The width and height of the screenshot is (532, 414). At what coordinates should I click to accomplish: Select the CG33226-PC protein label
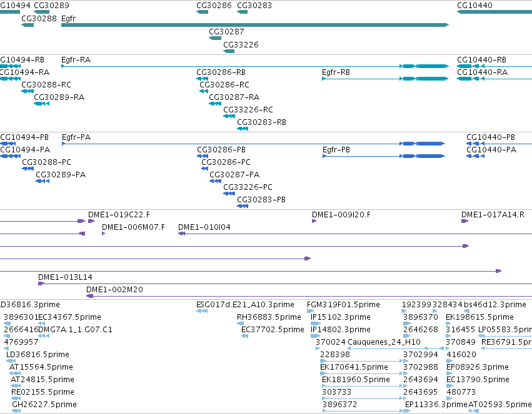pos(248,187)
